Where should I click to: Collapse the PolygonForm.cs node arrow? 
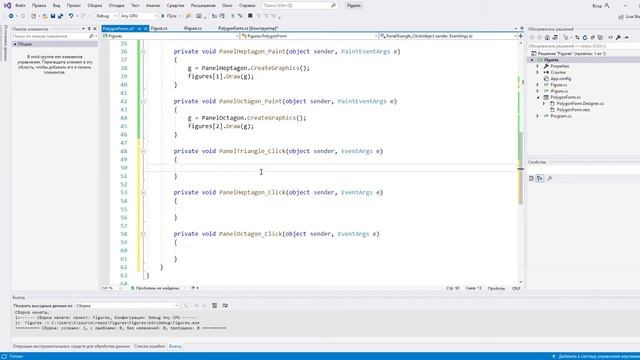pos(538,98)
